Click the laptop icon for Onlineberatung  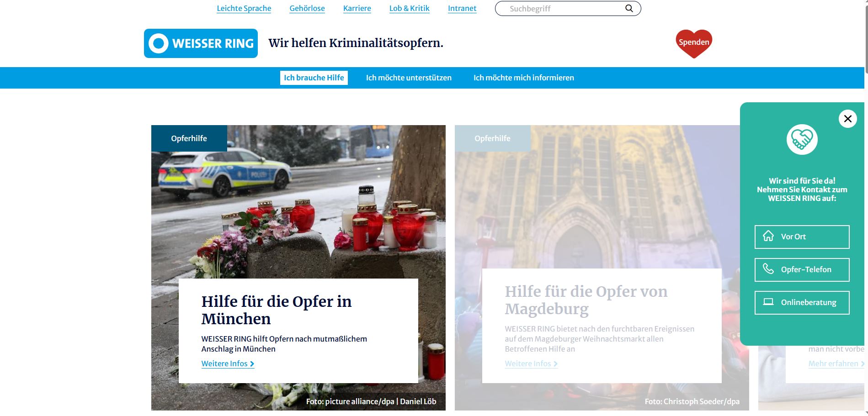[768, 302]
